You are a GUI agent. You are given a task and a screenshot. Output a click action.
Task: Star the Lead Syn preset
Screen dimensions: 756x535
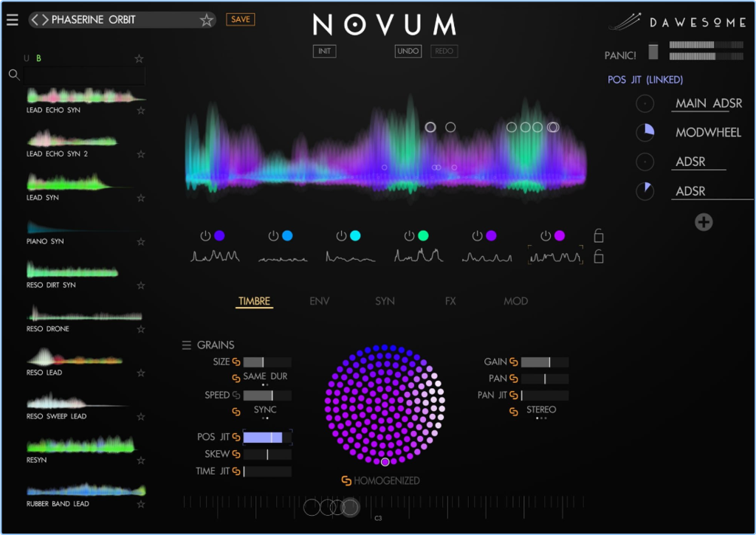point(141,198)
